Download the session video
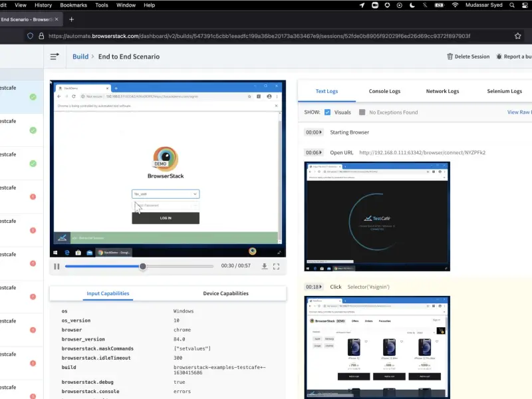This screenshot has height=399, width=532. pos(264,267)
